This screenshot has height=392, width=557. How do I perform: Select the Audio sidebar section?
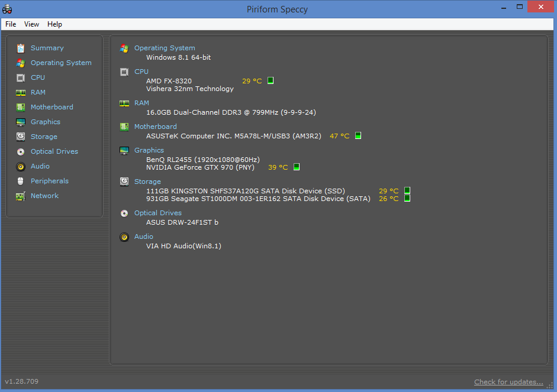pyautogui.click(x=40, y=166)
